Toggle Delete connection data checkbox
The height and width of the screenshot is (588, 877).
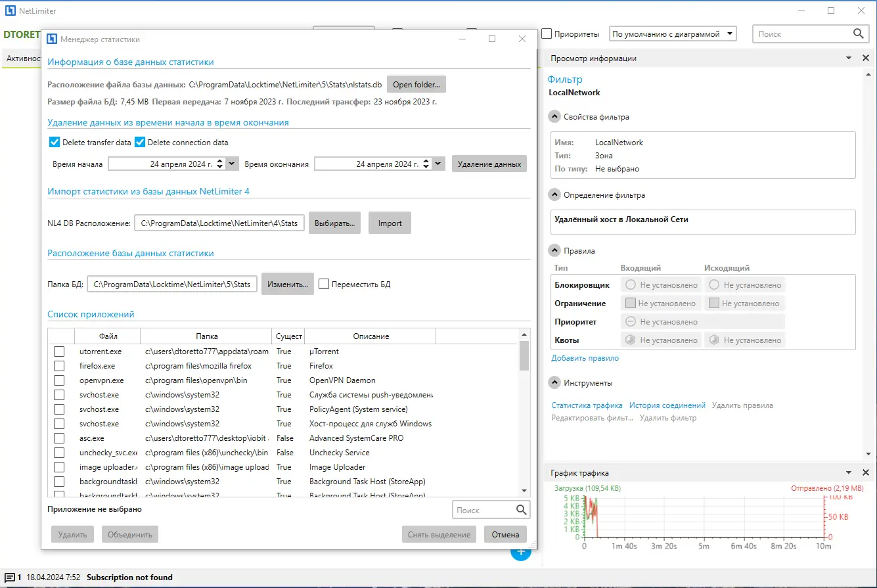[140, 142]
